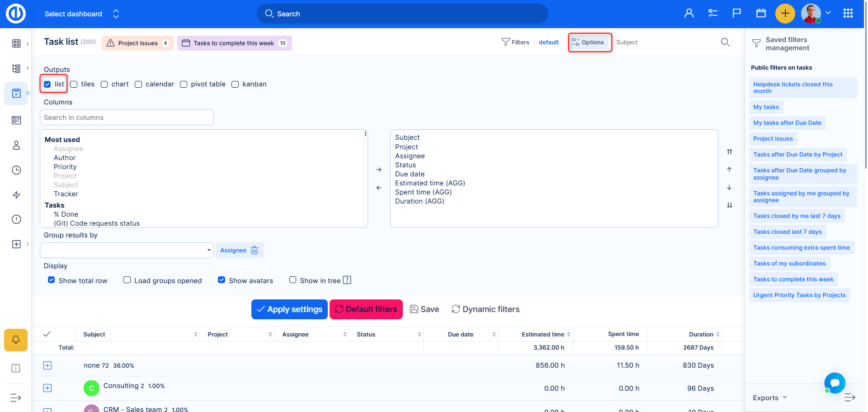The image size is (868, 412).
Task: Click the yellow notification bell icon
Action: click(x=16, y=340)
